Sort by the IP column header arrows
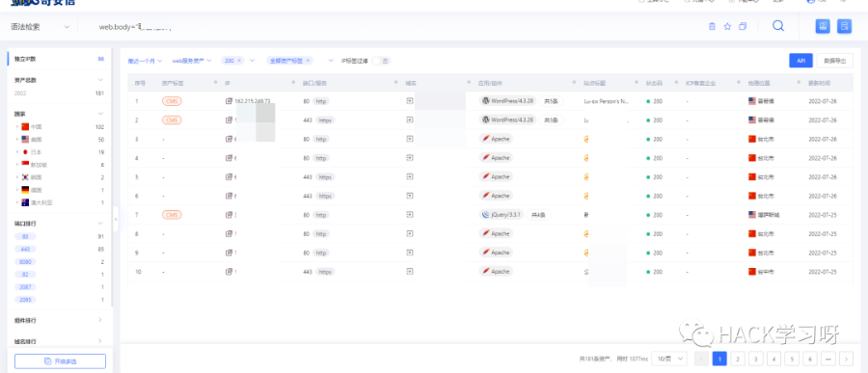 point(293,83)
